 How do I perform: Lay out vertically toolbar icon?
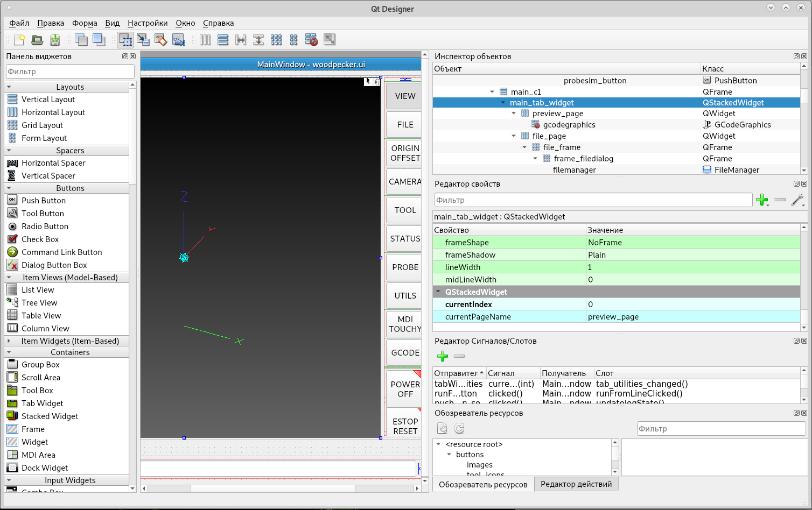pyautogui.click(x=223, y=39)
